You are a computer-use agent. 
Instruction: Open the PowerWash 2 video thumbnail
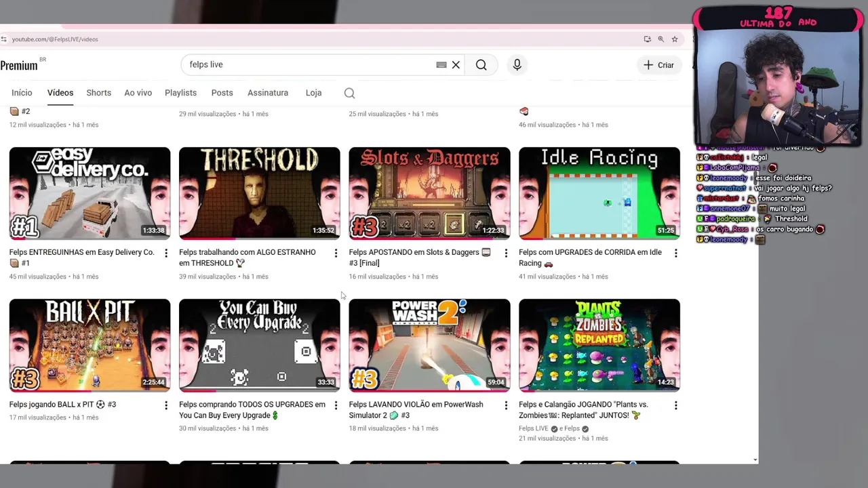click(429, 345)
